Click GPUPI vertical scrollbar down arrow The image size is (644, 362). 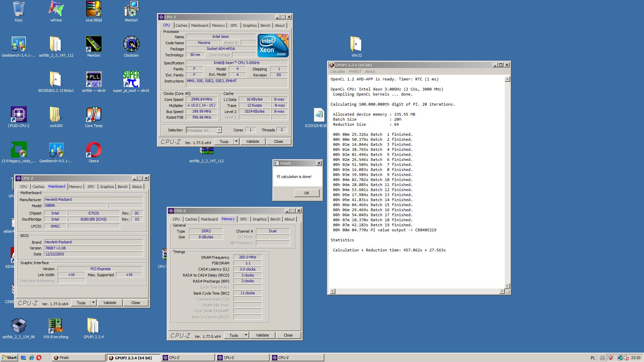[507, 286]
